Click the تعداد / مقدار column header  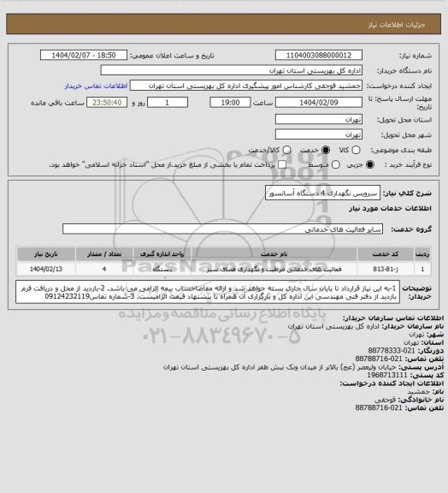coord(104,254)
